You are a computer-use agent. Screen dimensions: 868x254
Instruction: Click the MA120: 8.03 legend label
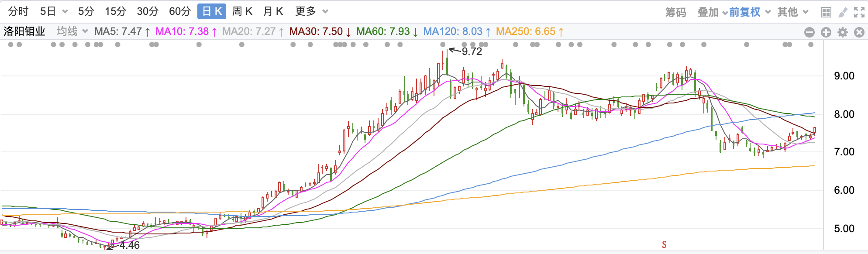457,31
